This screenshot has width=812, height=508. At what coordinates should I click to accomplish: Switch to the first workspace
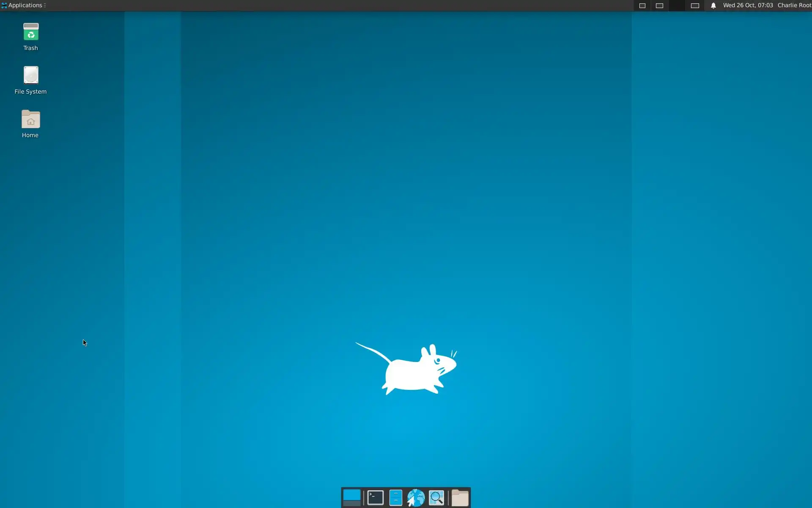[642, 6]
